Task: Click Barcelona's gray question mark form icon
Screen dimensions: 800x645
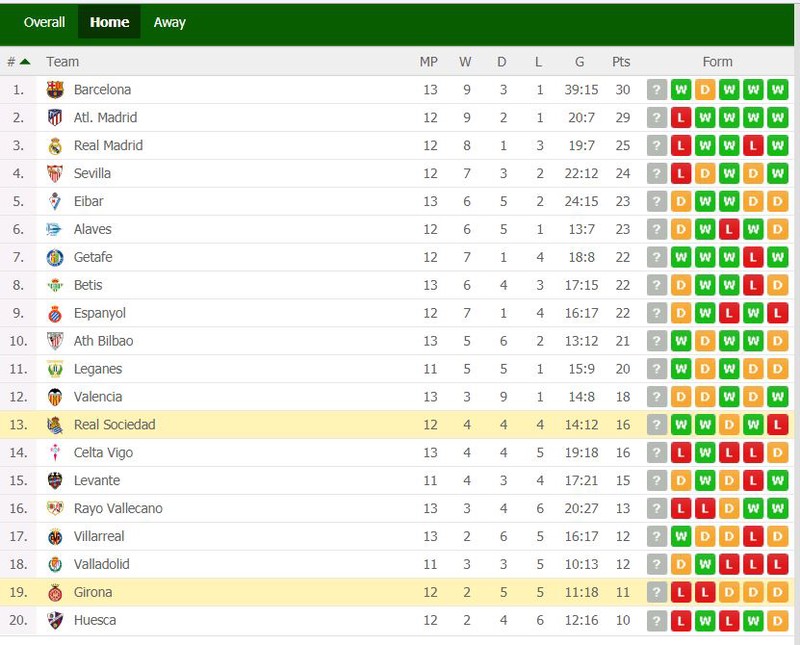Action: tap(657, 90)
